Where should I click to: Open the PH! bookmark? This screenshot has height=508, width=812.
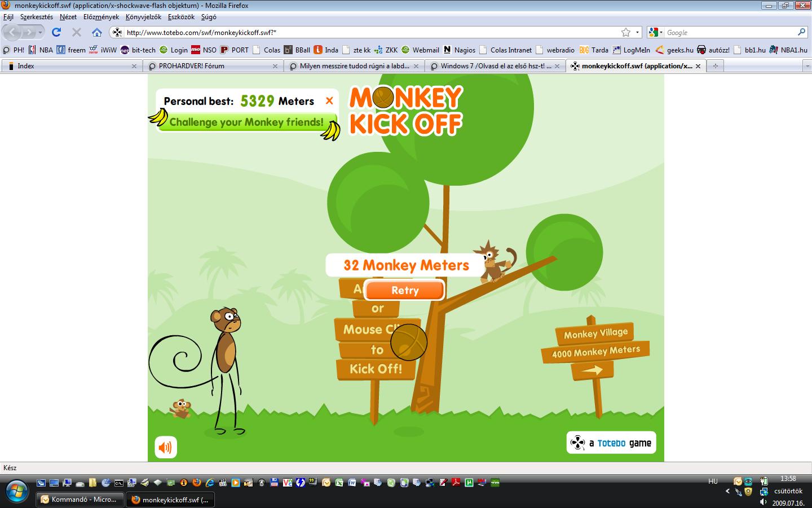[14, 50]
